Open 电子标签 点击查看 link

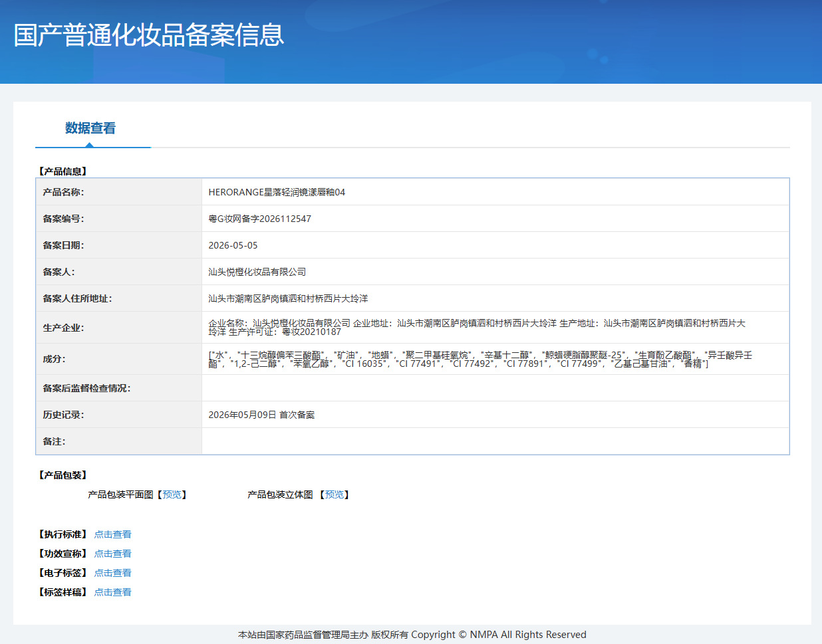point(112,573)
